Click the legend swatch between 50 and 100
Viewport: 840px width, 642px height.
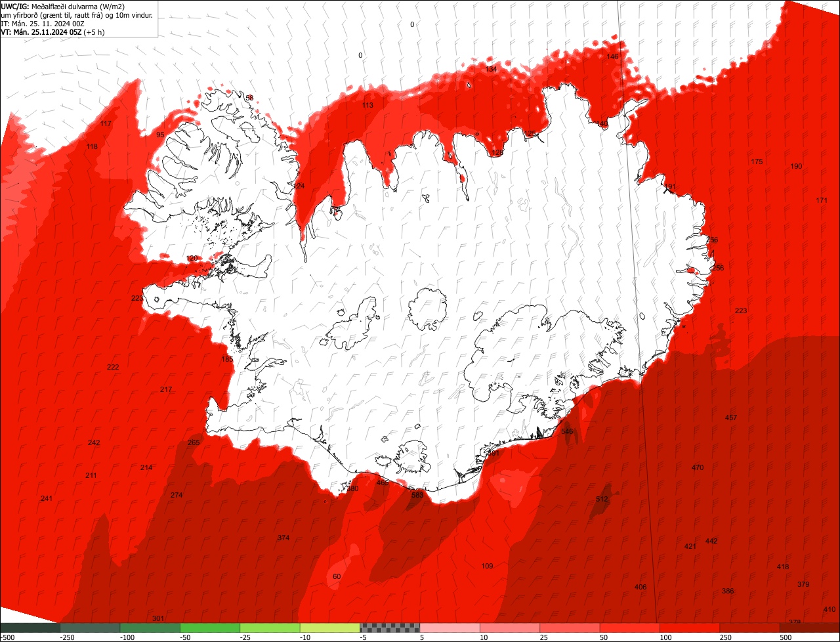[x=630, y=628]
